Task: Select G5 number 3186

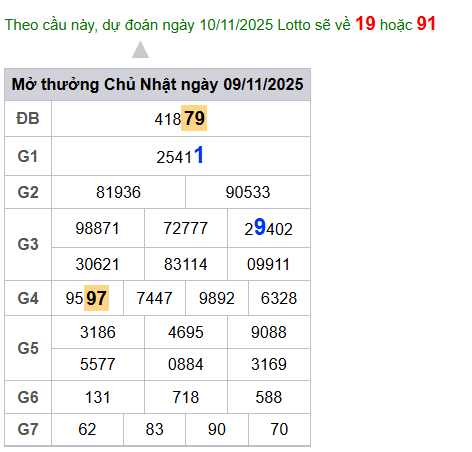Action: click(x=98, y=332)
